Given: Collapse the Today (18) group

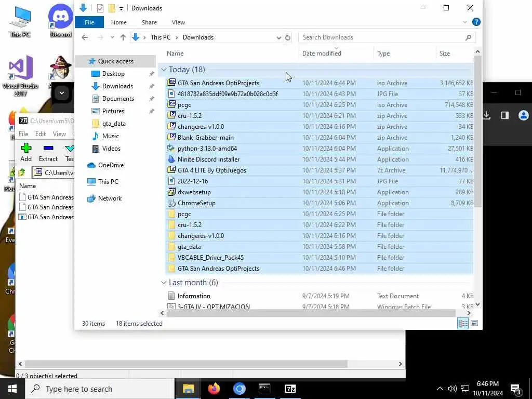Looking at the screenshot, I should pyautogui.click(x=164, y=70).
